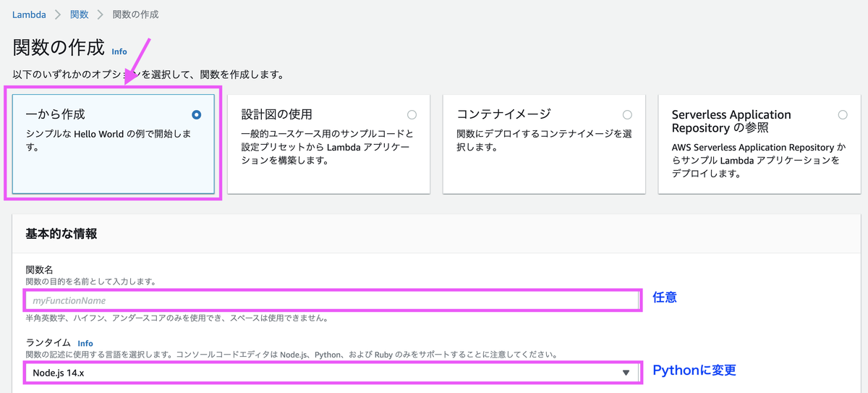
Task: Select the コンテナイメージ radio button
Action: coord(627,114)
